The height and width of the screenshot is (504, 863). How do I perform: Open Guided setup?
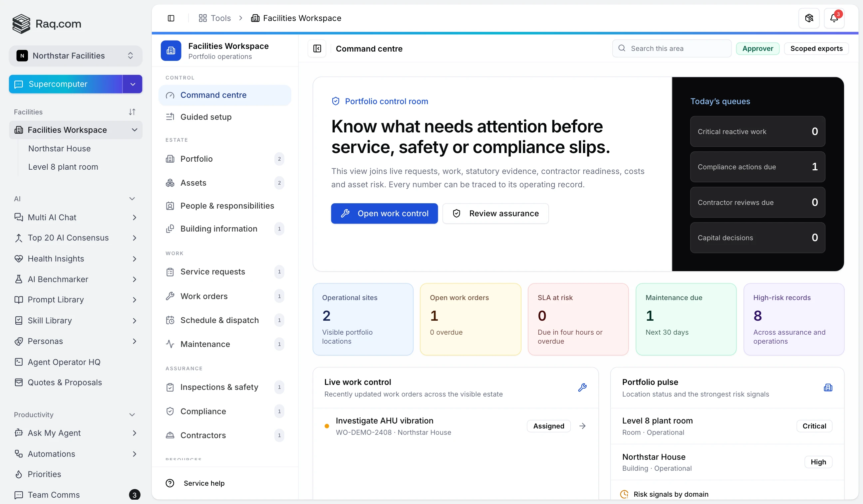point(225,117)
